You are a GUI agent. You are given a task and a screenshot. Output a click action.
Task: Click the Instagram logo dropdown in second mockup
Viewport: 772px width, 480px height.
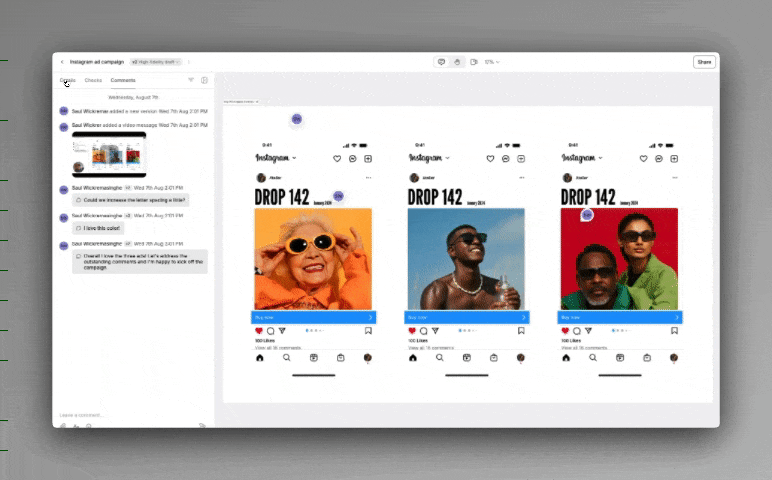click(x=429, y=158)
